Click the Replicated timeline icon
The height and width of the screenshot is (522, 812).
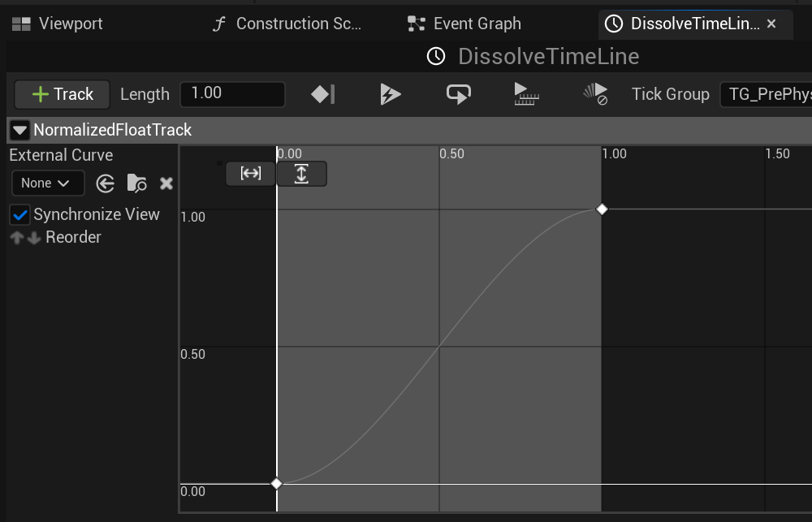[x=527, y=94]
